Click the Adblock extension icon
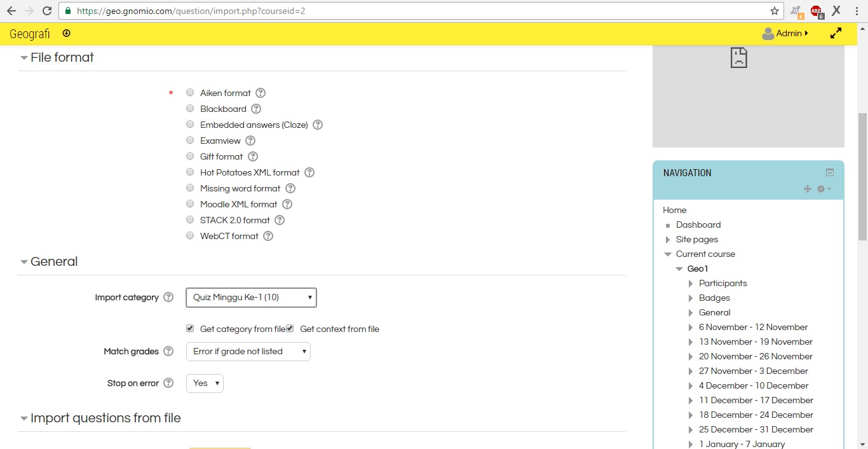Image resolution: width=868 pixels, height=449 pixels. (817, 11)
